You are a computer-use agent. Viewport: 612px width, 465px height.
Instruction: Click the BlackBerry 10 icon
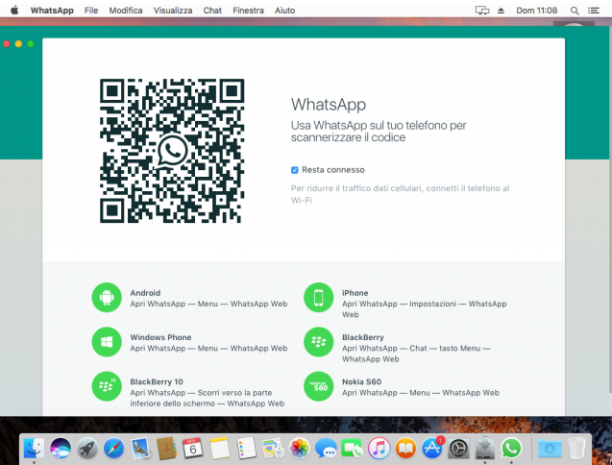[107, 387]
